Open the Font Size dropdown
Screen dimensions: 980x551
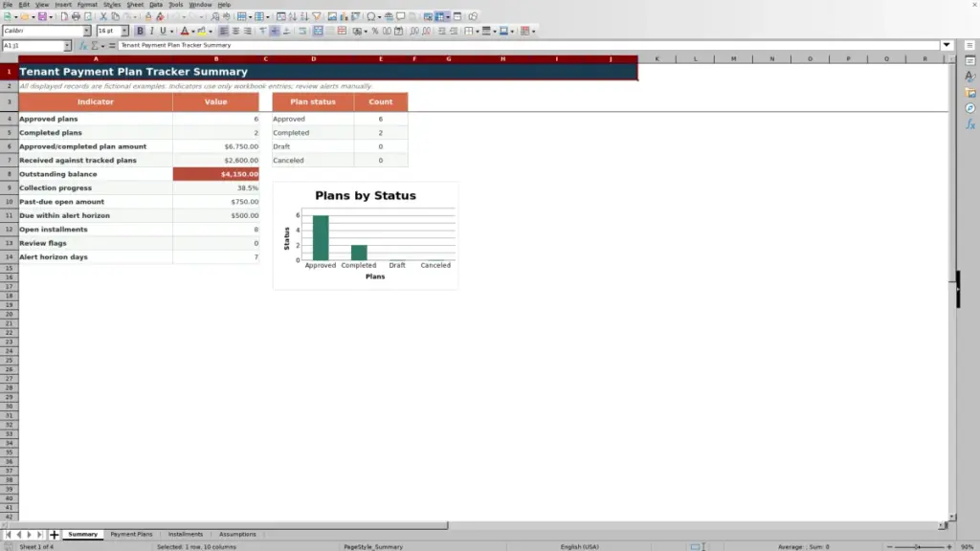click(124, 31)
